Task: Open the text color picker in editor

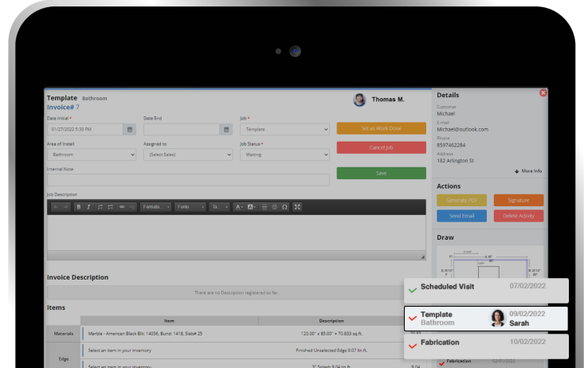Action: [239, 207]
